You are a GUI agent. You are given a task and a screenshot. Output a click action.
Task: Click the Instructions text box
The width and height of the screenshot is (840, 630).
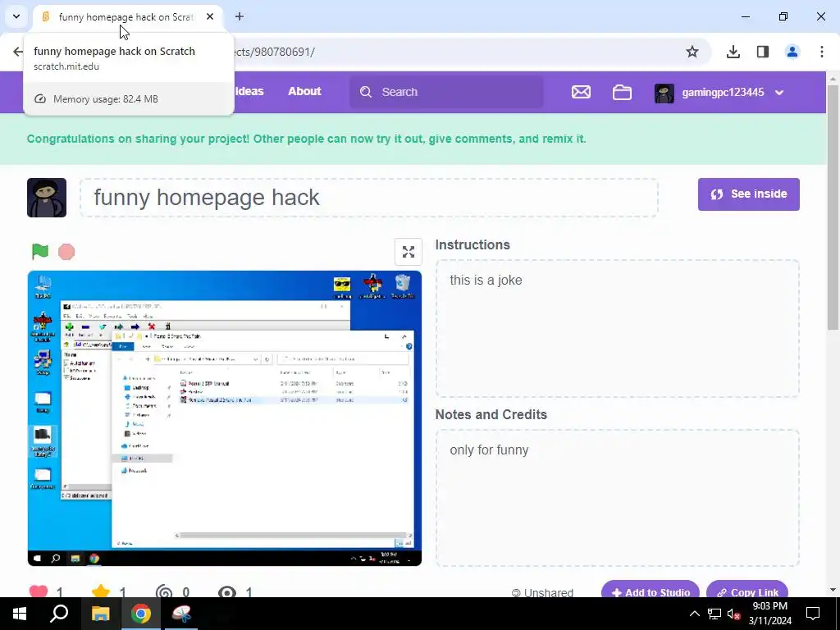617,328
